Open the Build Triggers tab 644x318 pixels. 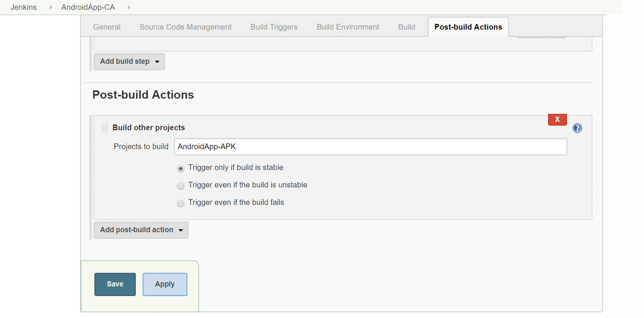coord(274,27)
